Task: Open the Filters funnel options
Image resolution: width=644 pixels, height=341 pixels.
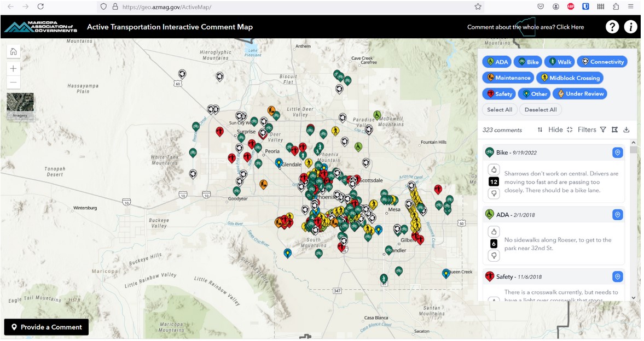Action: click(x=602, y=130)
